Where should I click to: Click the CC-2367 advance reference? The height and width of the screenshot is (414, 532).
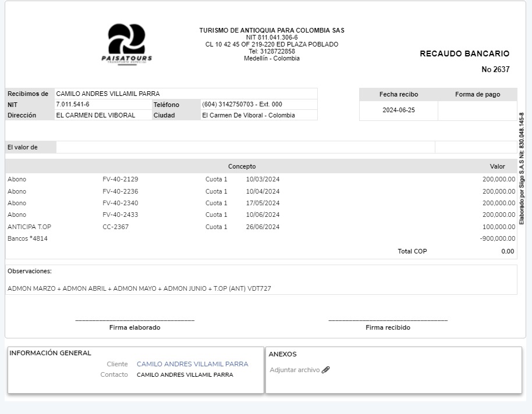115,227
